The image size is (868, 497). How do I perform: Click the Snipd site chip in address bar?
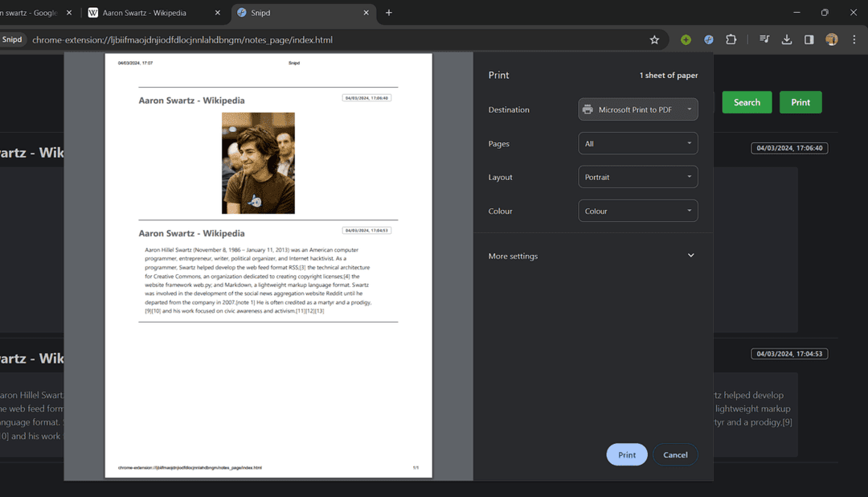tap(12, 40)
